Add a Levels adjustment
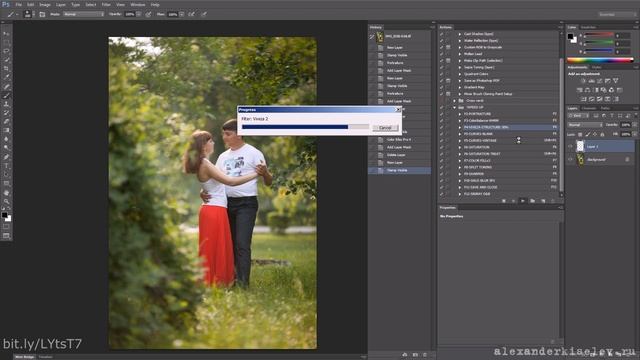 [x=591, y=81]
